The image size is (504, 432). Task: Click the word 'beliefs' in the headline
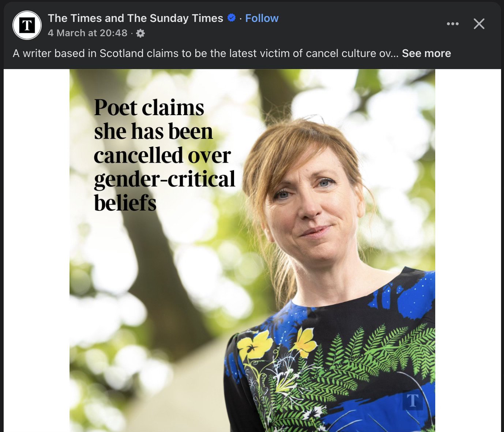point(125,203)
